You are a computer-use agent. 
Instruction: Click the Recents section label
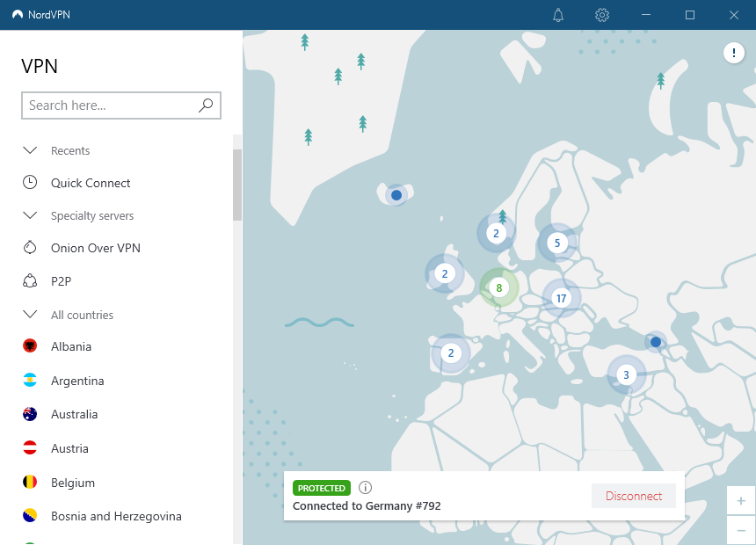[x=70, y=151]
